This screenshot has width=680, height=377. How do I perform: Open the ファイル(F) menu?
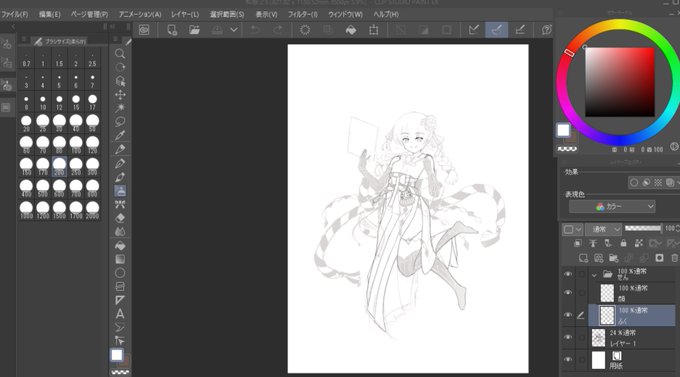pos(15,14)
